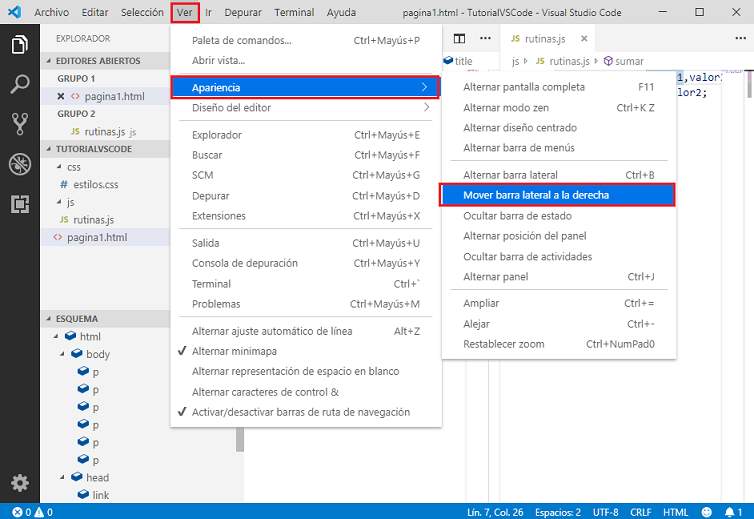Open the Manage gear icon
The height and width of the screenshot is (519, 754).
click(19, 483)
